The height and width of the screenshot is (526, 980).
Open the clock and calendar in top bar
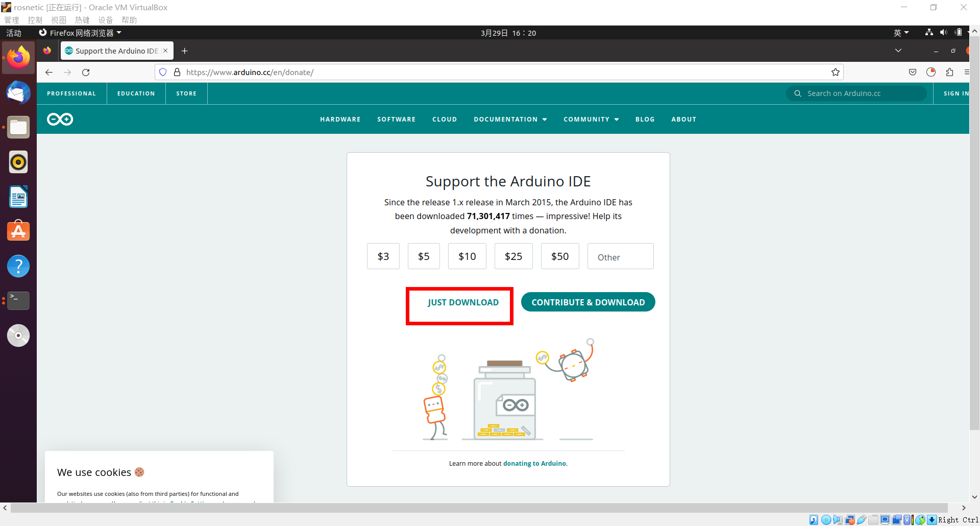click(x=508, y=33)
